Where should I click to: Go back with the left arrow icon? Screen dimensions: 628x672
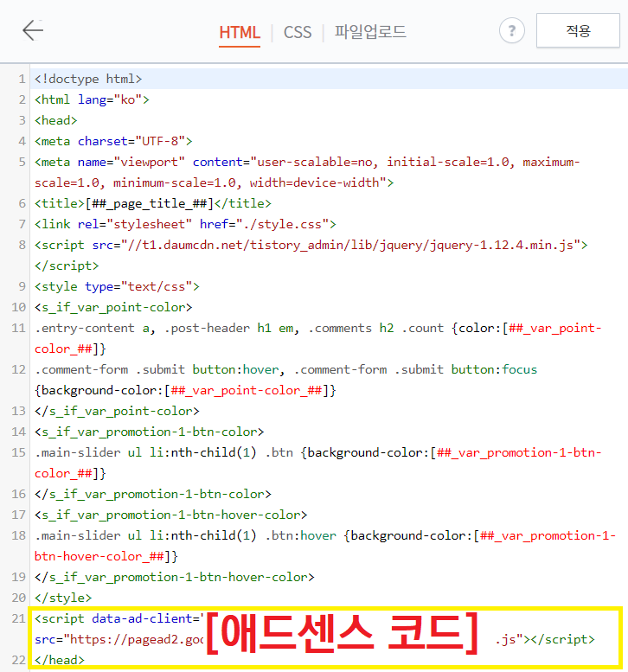click(33, 30)
